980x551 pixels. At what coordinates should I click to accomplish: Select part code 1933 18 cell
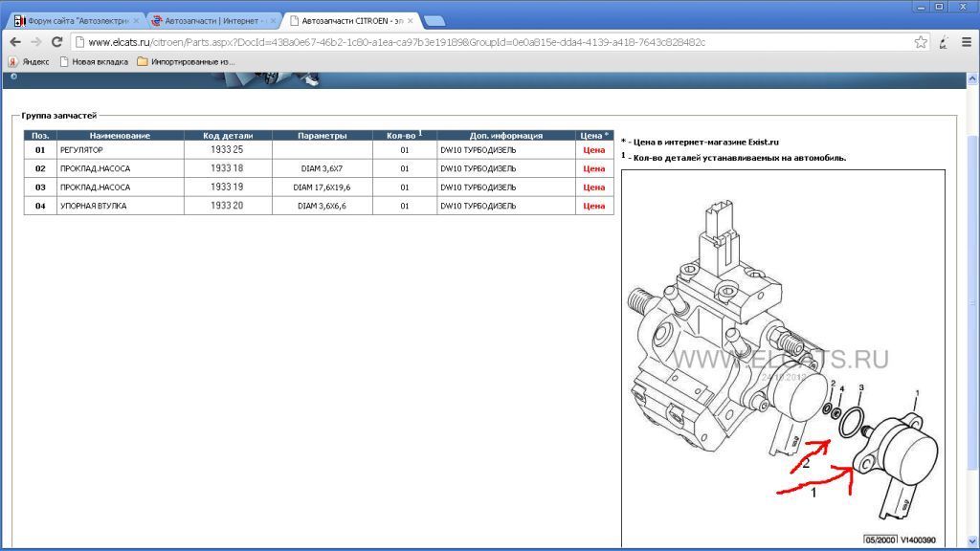[x=228, y=168]
